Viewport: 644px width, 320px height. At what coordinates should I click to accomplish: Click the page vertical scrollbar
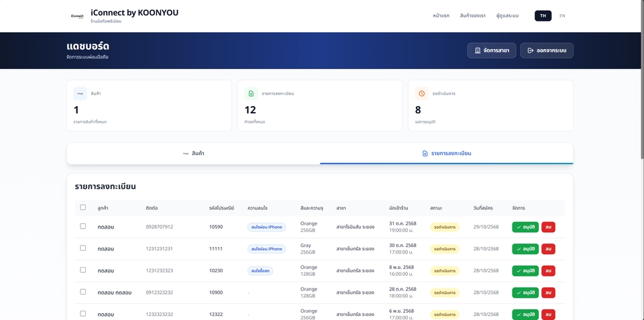(x=641, y=81)
